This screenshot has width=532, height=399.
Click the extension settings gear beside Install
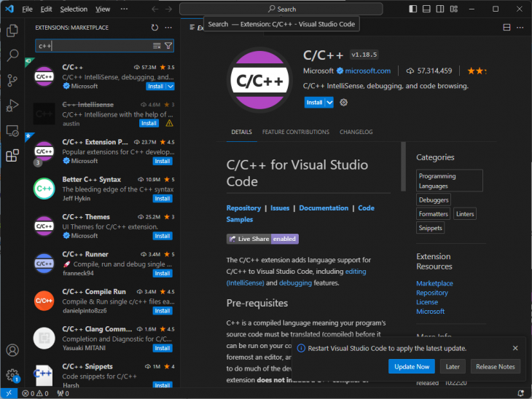(x=344, y=103)
